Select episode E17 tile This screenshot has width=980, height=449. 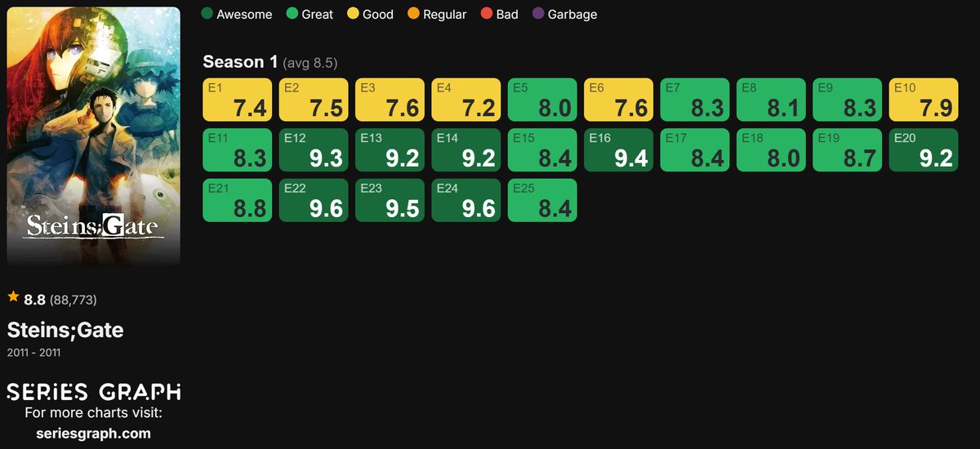tap(695, 150)
